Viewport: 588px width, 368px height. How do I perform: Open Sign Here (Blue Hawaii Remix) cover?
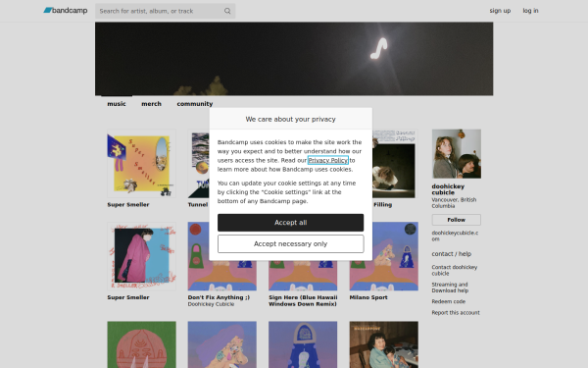pos(303,276)
